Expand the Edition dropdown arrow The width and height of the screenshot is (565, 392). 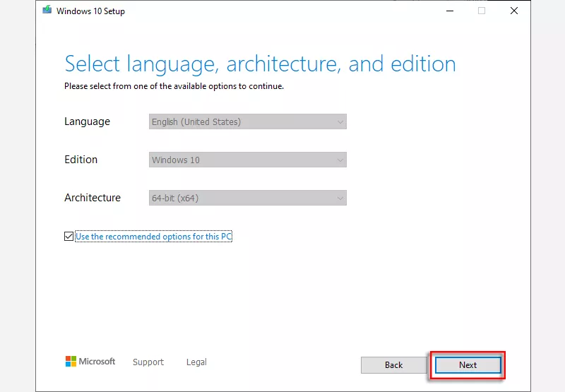coord(340,160)
